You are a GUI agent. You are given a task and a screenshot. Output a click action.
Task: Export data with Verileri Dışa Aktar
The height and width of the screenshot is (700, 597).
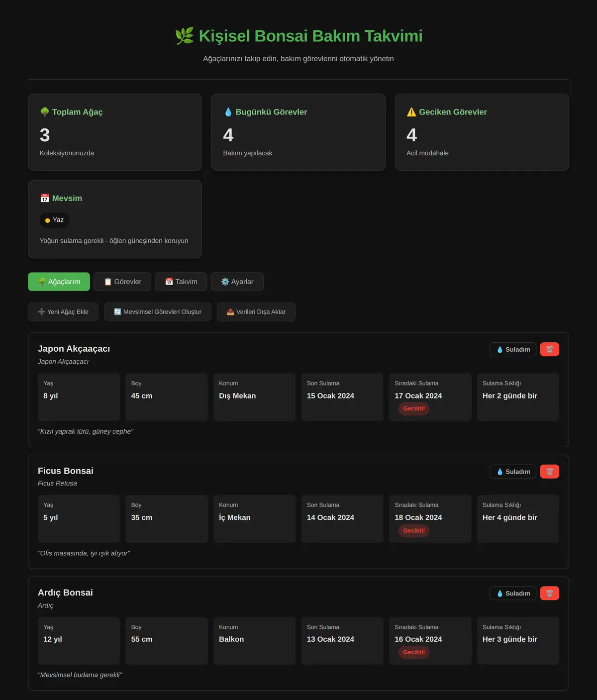(256, 312)
